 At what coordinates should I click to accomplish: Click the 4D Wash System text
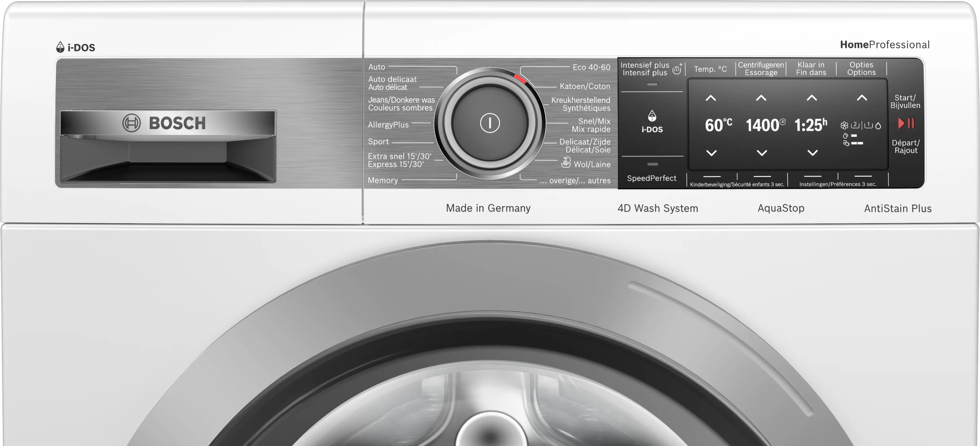click(x=658, y=208)
